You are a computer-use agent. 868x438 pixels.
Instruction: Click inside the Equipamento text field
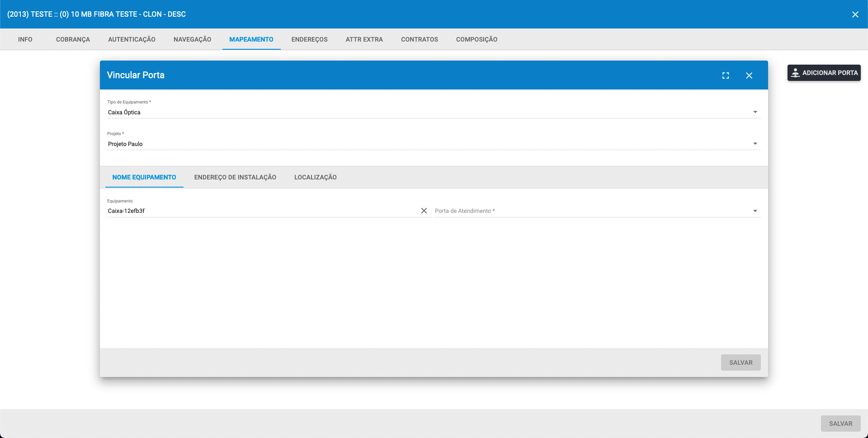(226, 211)
